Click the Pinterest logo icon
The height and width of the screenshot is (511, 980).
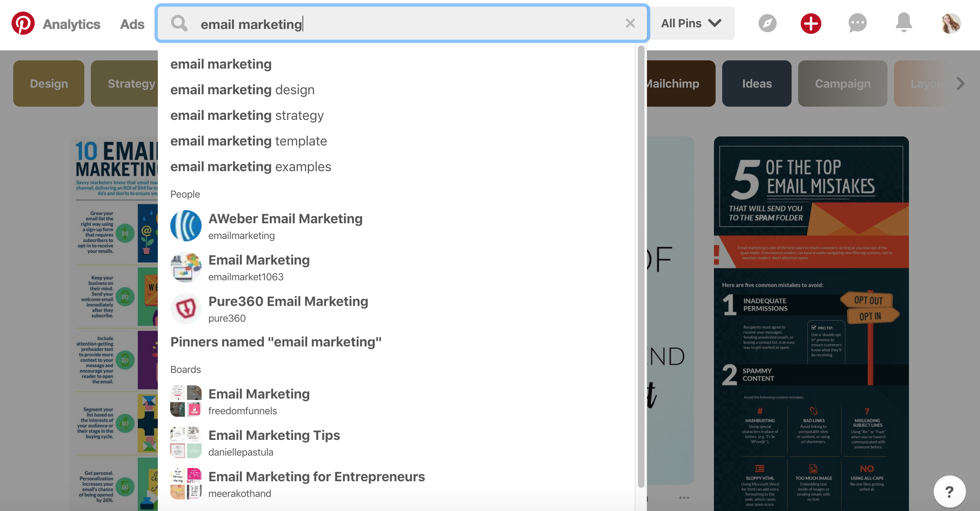click(23, 24)
